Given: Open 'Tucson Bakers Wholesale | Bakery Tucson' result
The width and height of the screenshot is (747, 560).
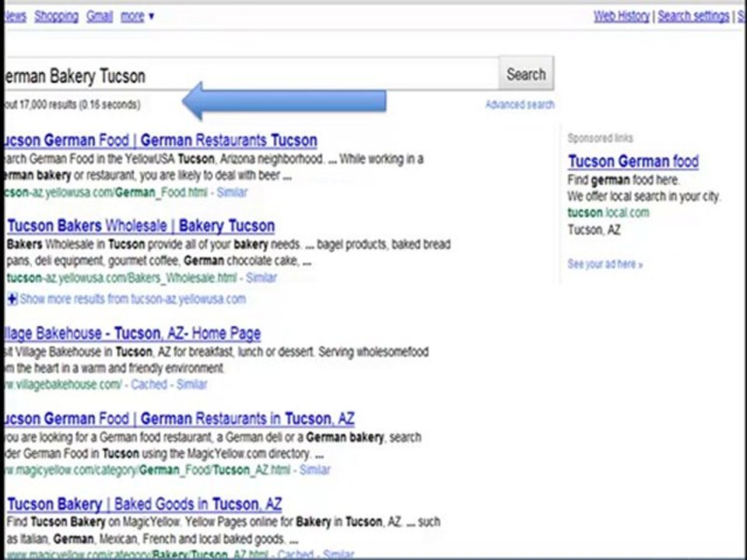Looking at the screenshot, I should [141, 226].
